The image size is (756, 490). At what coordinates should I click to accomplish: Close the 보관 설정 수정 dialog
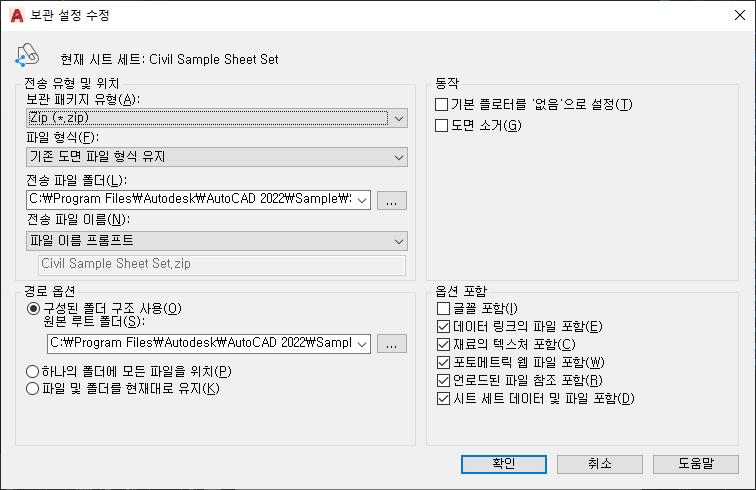[x=740, y=15]
